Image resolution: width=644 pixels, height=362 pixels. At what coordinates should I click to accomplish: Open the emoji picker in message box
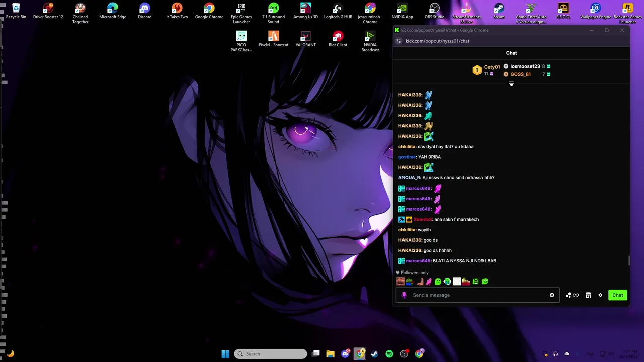552,295
